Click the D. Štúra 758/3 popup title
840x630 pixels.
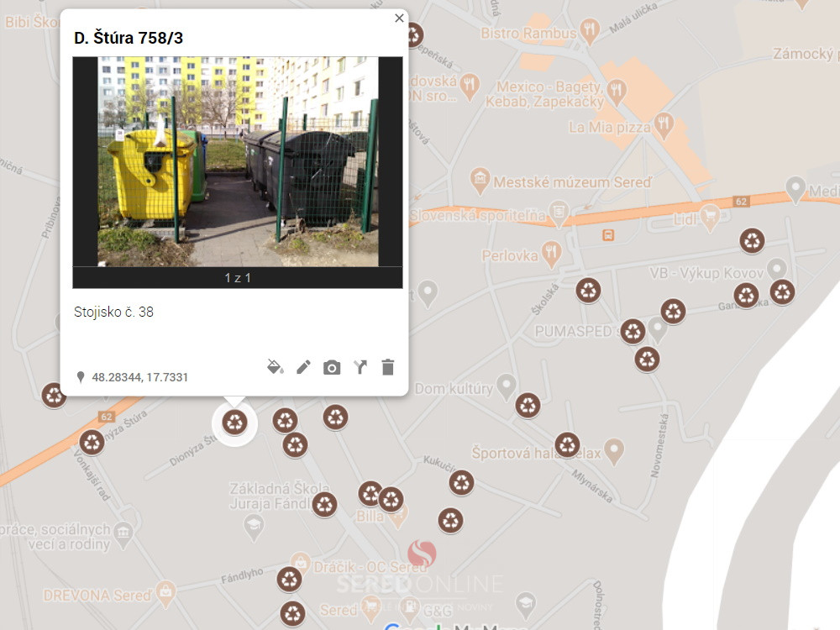click(129, 38)
